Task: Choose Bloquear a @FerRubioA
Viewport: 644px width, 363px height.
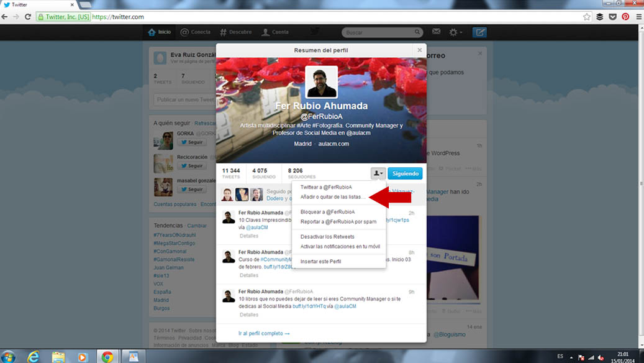Action: point(327,212)
